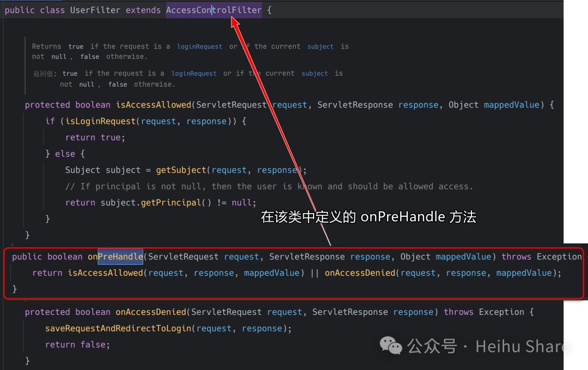Open loginRequest link on the 返回值 line

[x=194, y=74]
